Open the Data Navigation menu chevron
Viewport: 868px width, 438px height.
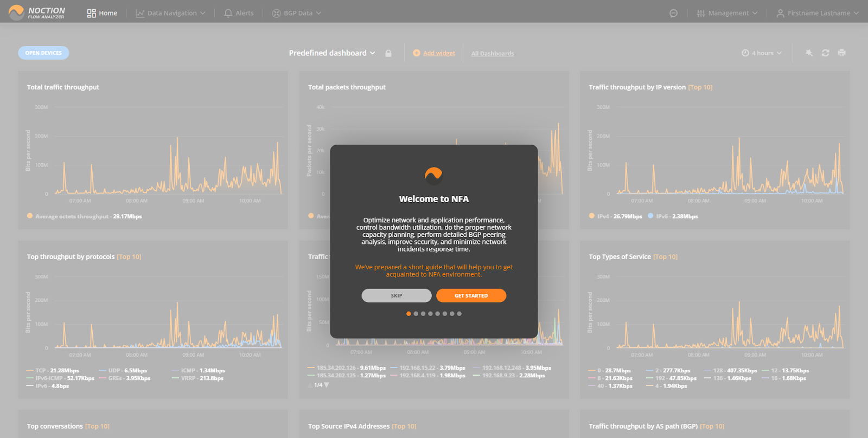pos(203,13)
